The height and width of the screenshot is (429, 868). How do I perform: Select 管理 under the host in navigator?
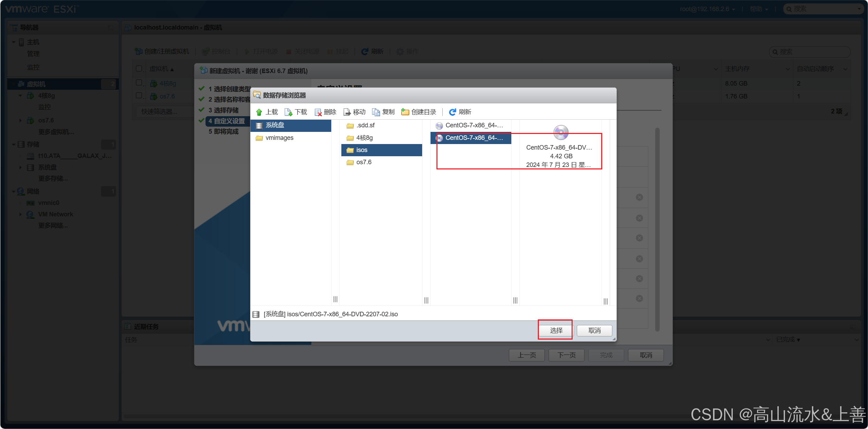click(33, 54)
